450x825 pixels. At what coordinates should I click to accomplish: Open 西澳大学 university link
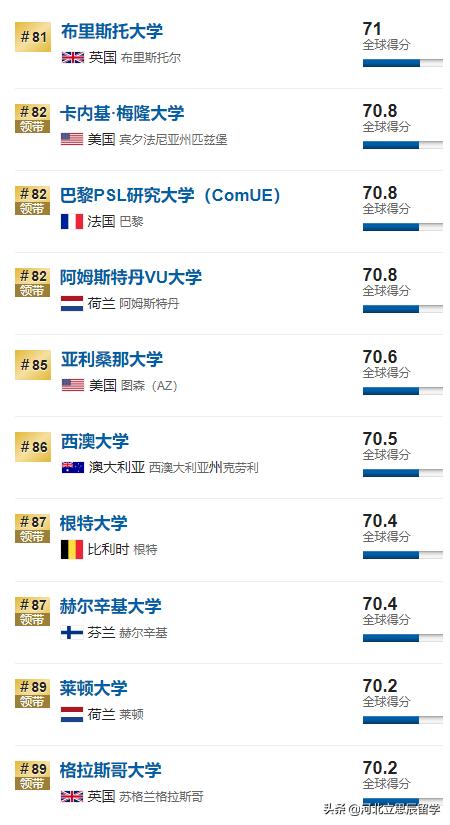pyautogui.click(x=95, y=441)
